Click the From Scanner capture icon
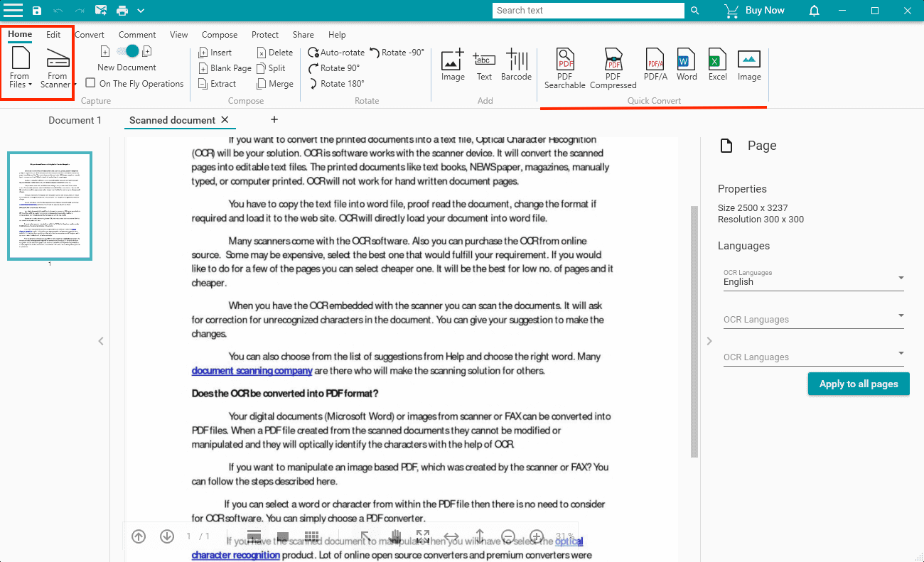This screenshot has width=924, height=562. coord(57,60)
